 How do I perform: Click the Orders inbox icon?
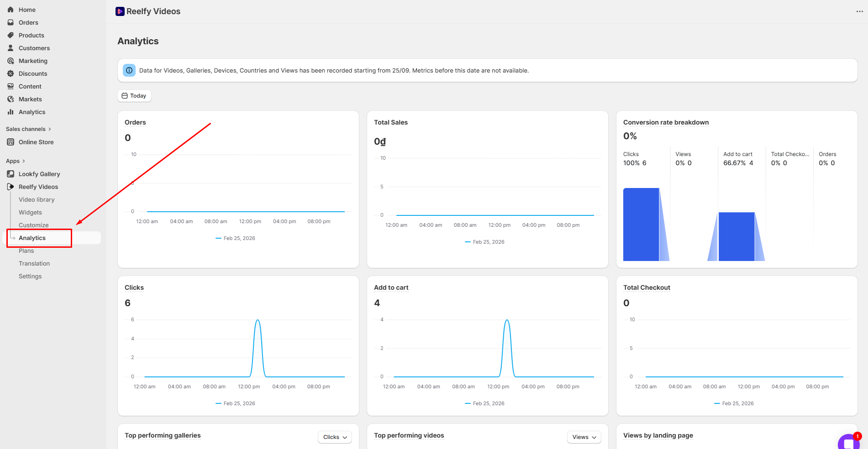[11, 22]
